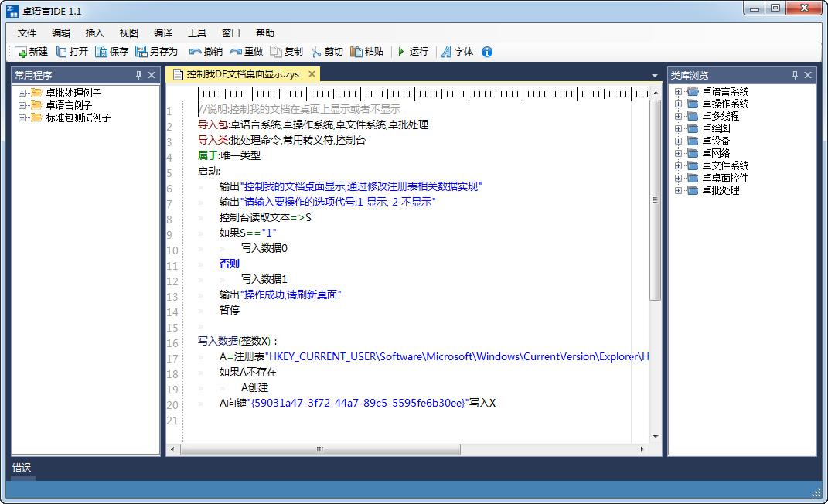Image resolution: width=828 pixels, height=504 pixels.
Task: Open font settings via 字体 icon
Action: click(446, 52)
